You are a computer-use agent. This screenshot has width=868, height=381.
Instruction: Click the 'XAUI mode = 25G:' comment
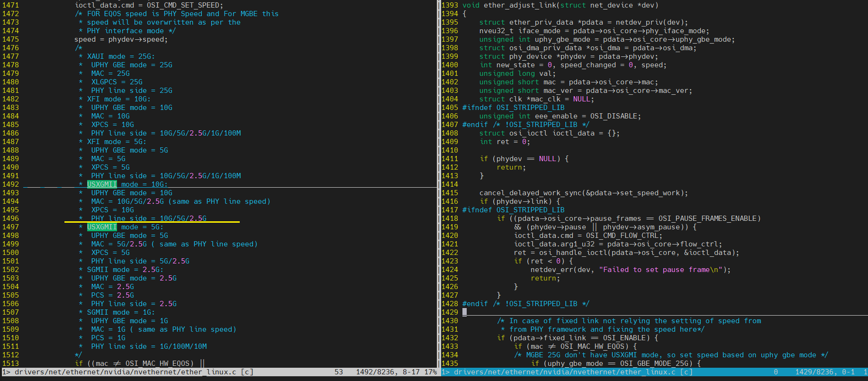(121, 56)
